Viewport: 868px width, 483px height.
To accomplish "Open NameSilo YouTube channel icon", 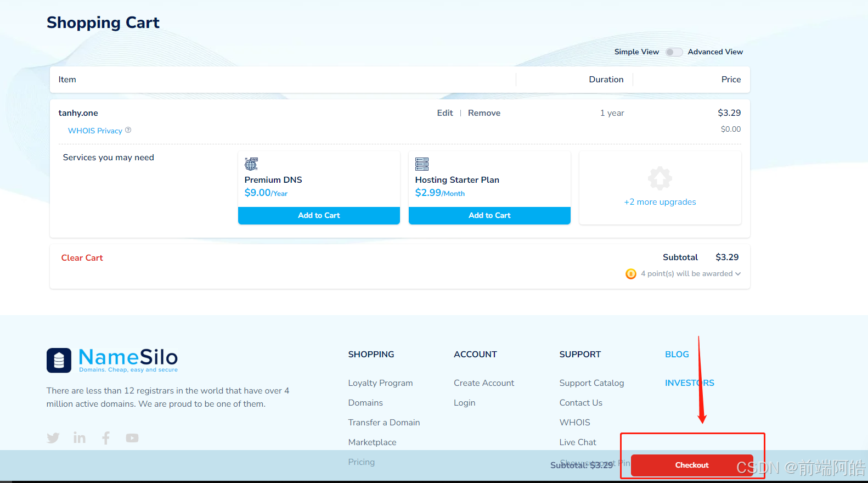I will click(132, 437).
